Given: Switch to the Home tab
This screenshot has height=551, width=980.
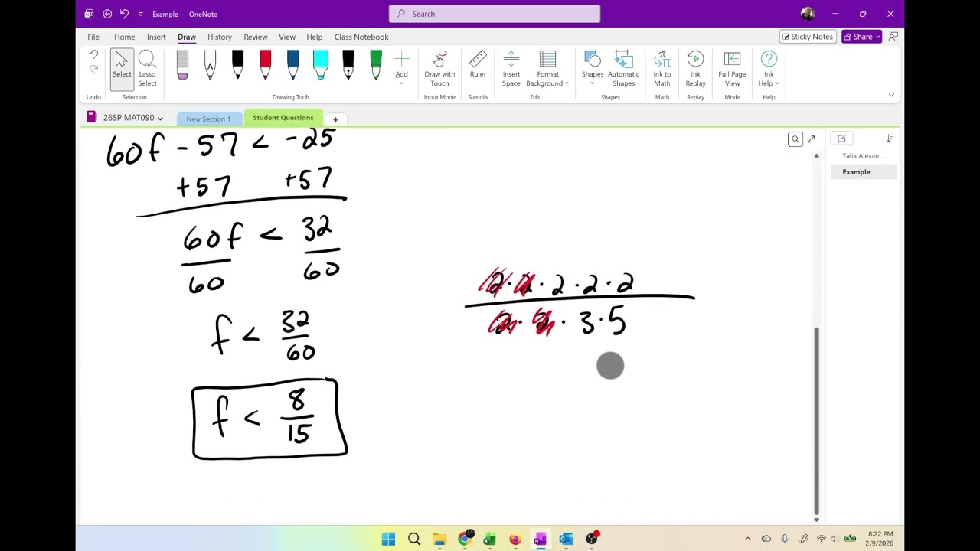Looking at the screenshot, I should click(124, 37).
